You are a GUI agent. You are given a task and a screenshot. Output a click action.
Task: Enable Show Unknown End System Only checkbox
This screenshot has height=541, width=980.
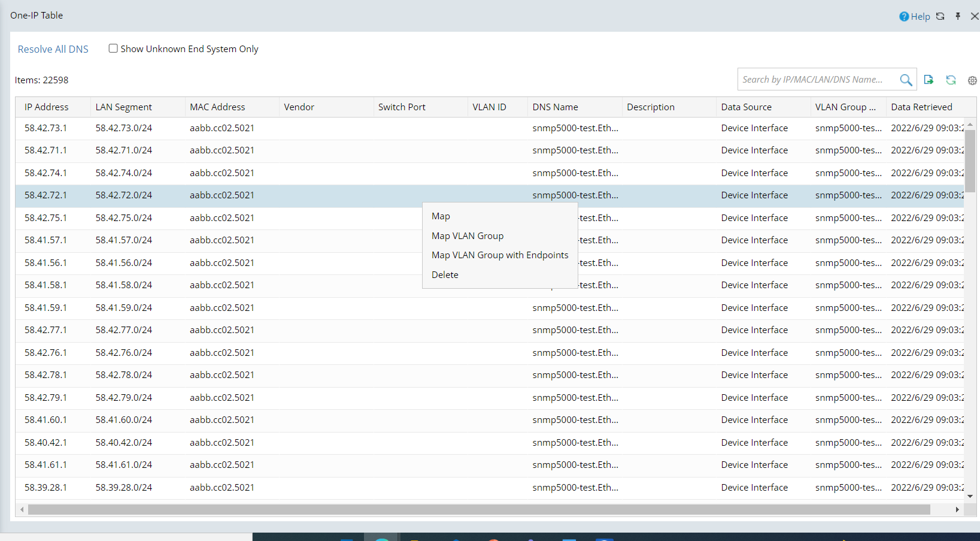[x=113, y=49]
